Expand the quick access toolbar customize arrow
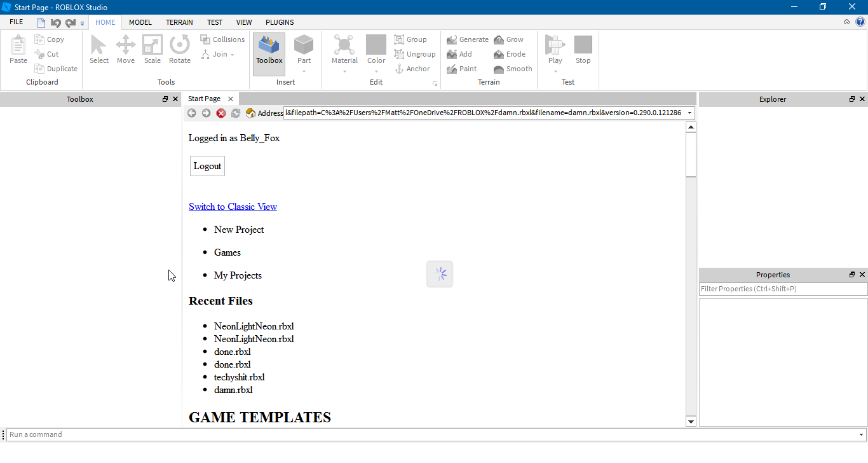The image size is (868, 463). click(x=82, y=24)
